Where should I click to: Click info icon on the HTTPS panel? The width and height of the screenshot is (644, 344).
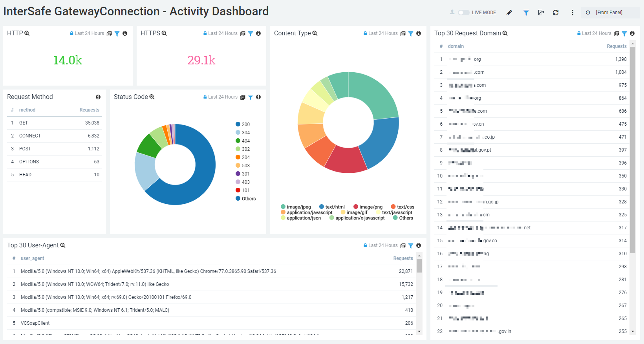tap(258, 33)
